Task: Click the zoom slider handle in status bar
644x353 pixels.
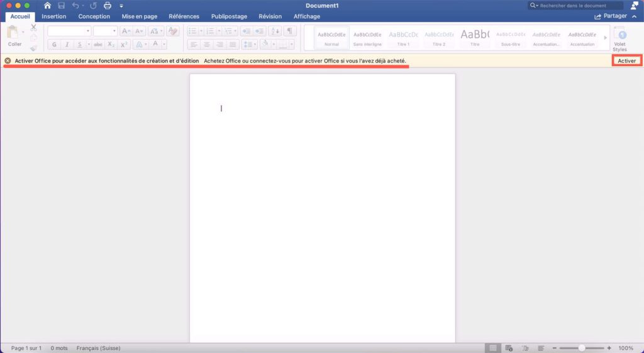Action: (582, 348)
